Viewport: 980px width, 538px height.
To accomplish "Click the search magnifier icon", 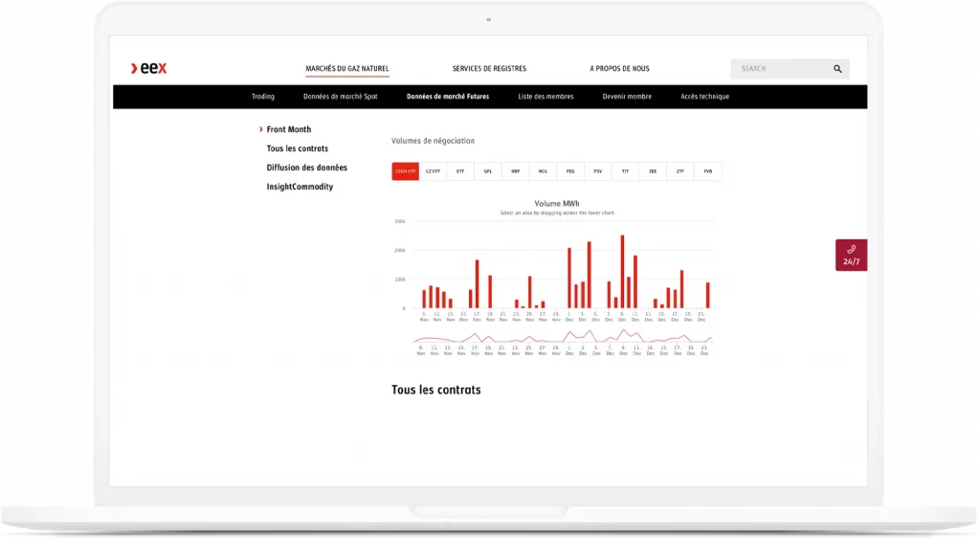I will 837,69.
